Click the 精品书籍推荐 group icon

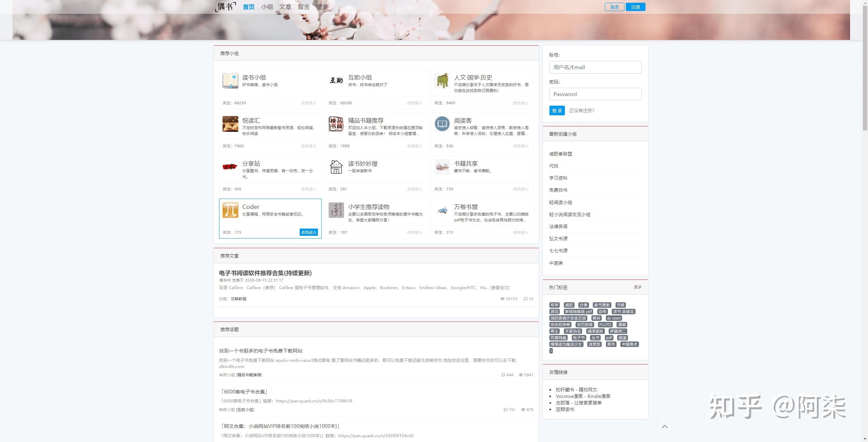pos(336,124)
